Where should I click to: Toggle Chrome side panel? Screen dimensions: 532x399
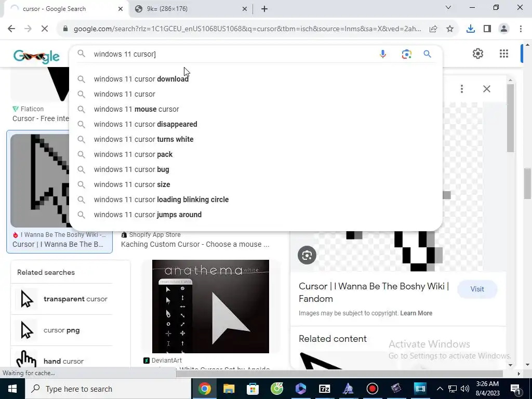(x=487, y=29)
